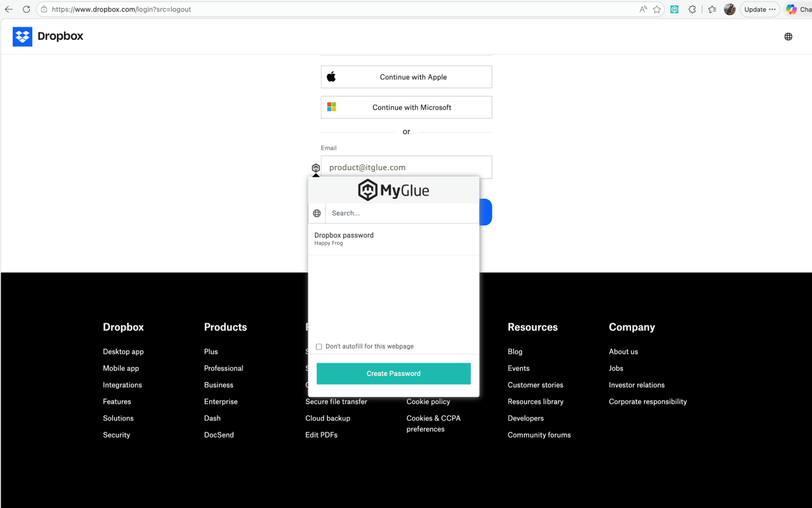The height and width of the screenshot is (508, 812).
Task: Open the Solutions footer link
Action: (118, 418)
